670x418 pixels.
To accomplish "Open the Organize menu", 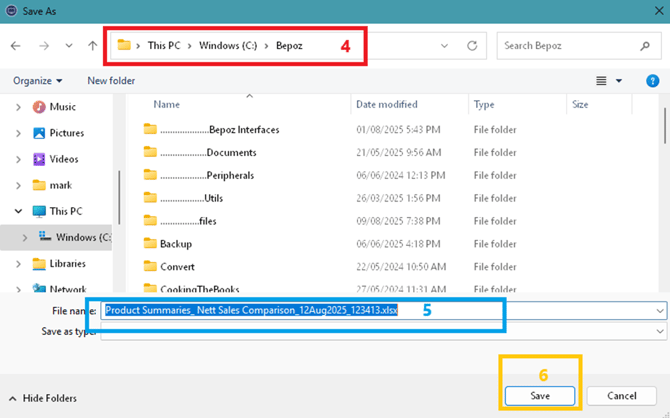I will (38, 80).
